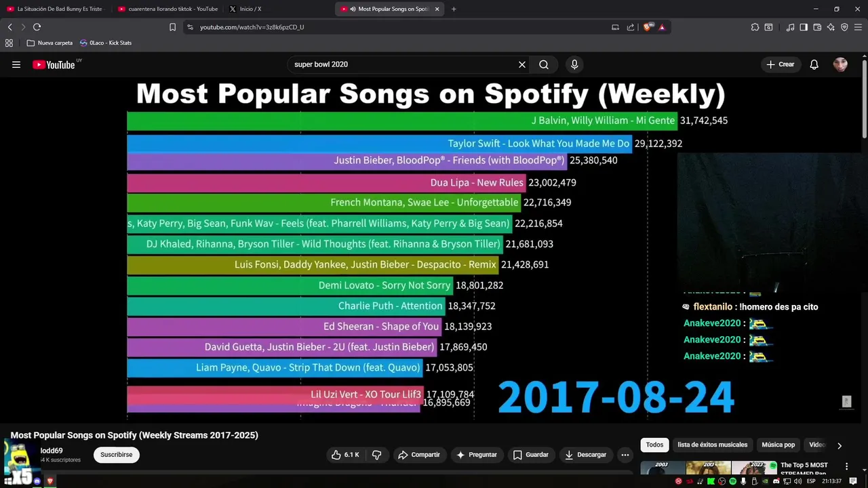
Task: Open options for the Top 5 MOST STREAMED video
Action: click(846, 466)
